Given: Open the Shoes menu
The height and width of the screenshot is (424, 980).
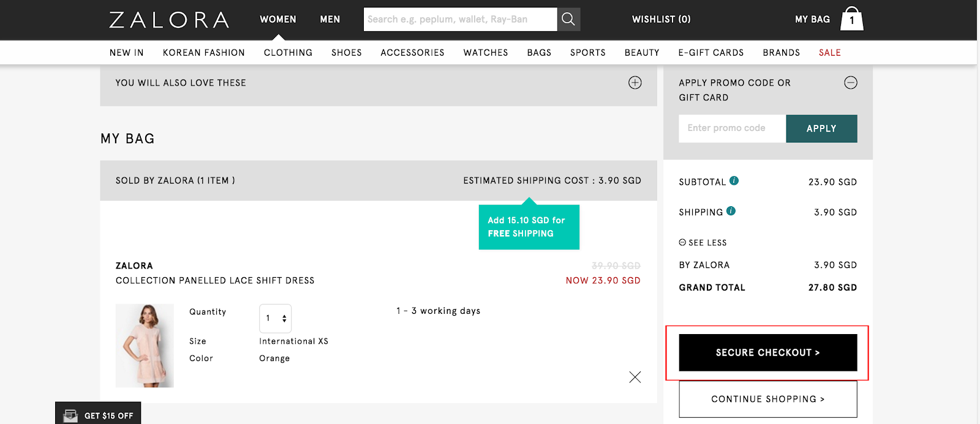Looking at the screenshot, I should [x=347, y=53].
